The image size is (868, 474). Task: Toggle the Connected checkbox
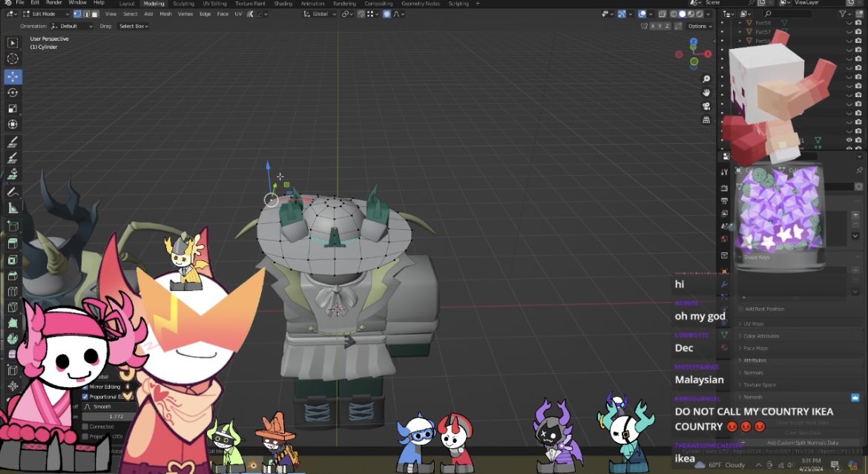[85, 427]
